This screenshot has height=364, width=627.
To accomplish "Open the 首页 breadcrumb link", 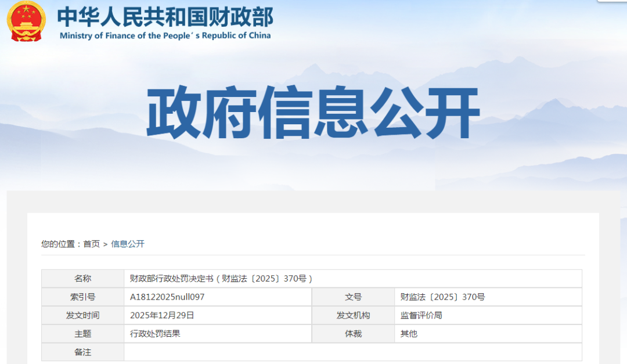I will click(x=92, y=244).
